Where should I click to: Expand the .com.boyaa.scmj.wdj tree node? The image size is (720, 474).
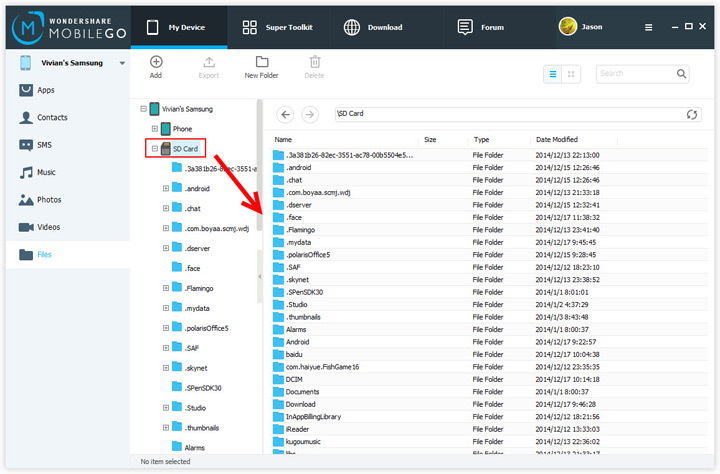pos(166,228)
